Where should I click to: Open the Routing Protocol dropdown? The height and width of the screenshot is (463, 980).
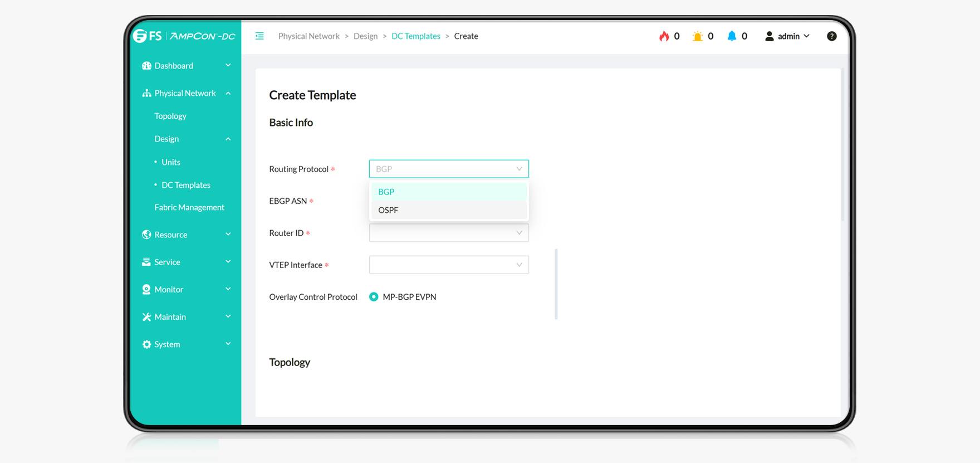coord(448,169)
